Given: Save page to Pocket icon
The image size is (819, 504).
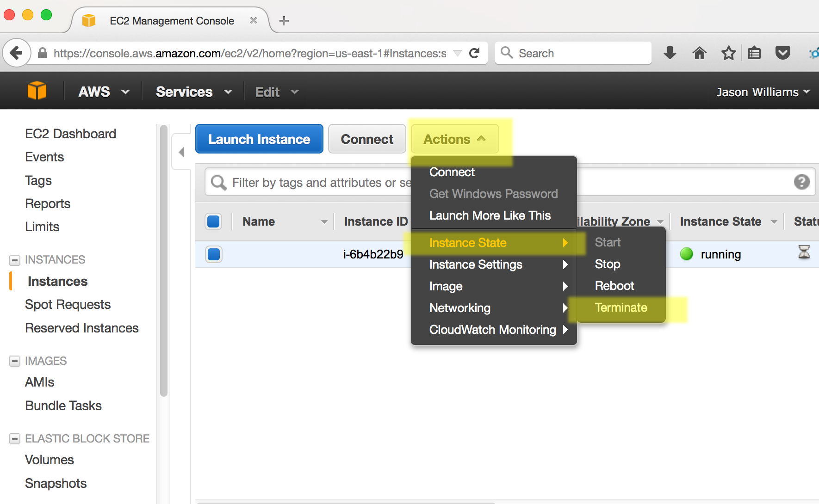Looking at the screenshot, I should (782, 53).
